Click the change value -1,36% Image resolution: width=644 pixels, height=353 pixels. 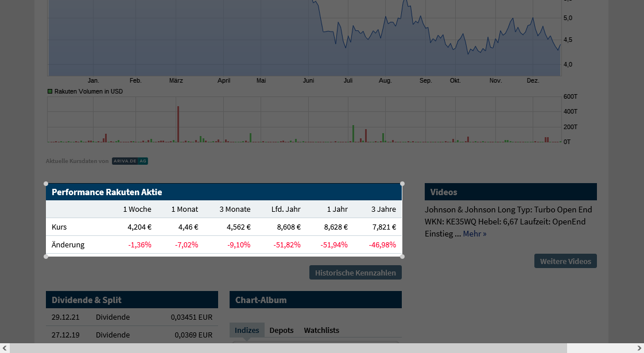[139, 245]
